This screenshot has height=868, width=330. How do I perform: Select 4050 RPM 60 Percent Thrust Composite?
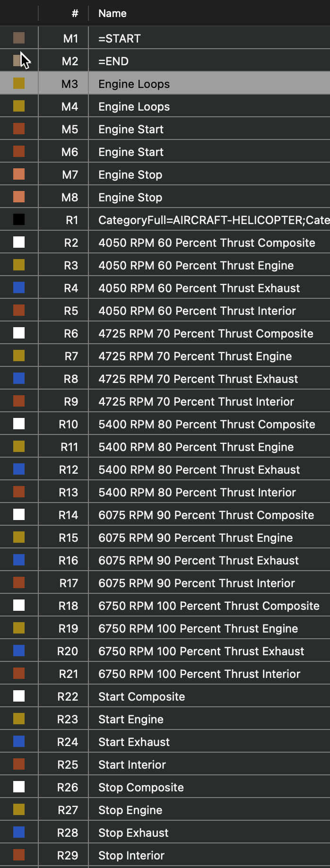tap(207, 243)
